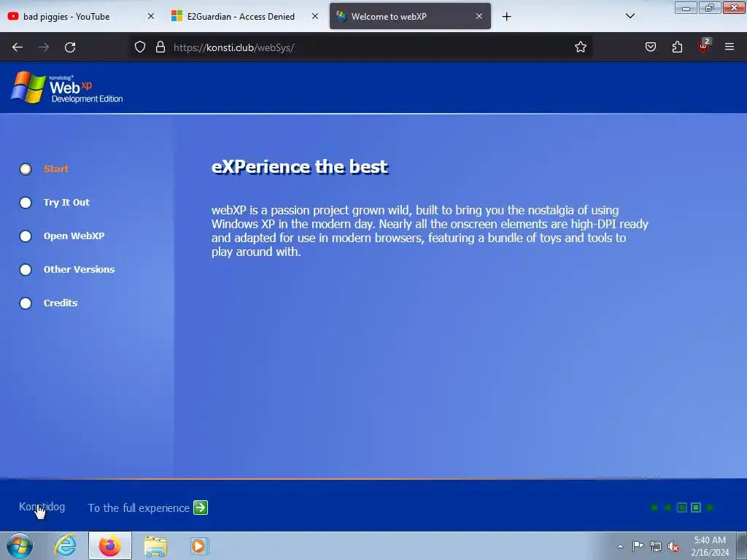Viewport: 747px width, 560px height.
Task: Open Windows Explorer folder on taskbar
Action: [155, 546]
